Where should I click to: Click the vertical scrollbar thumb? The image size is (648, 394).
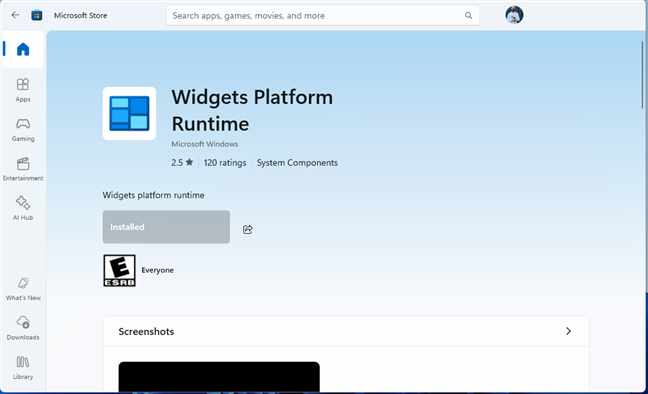tap(642, 74)
